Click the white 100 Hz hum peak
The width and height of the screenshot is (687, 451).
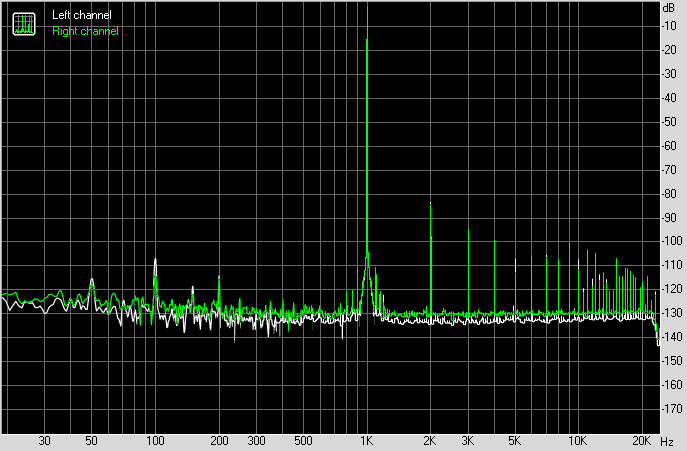[x=155, y=259]
